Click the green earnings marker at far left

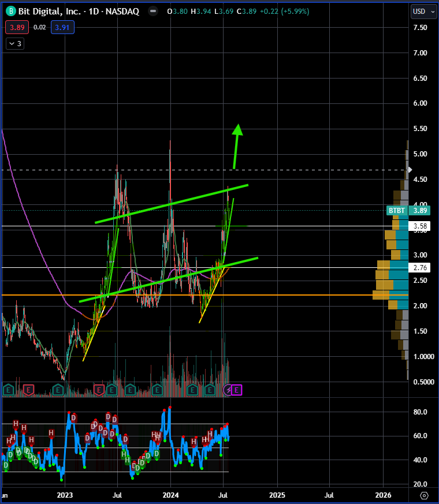point(8,390)
